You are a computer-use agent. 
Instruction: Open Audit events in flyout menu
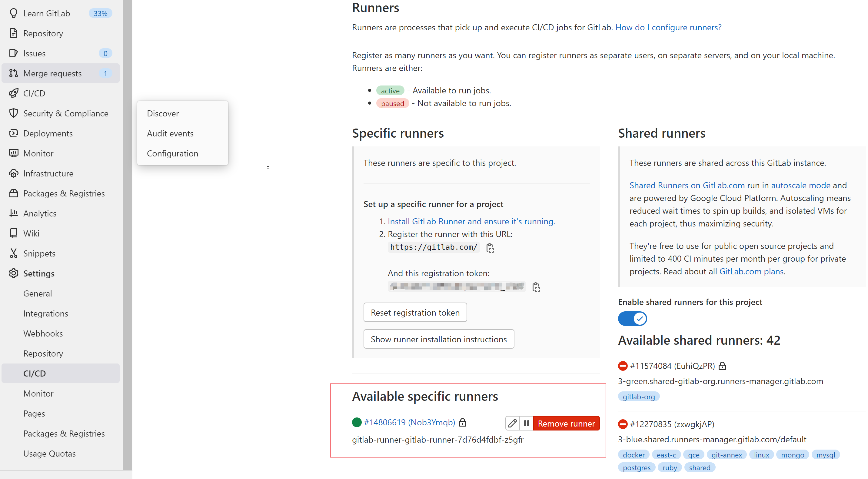click(x=170, y=133)
